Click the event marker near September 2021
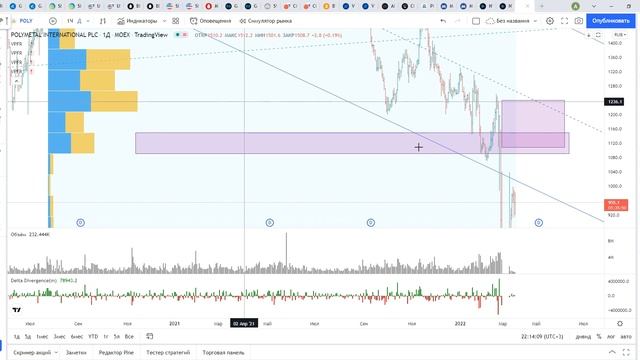Screen dimensions: 640x360 click(371, 222)
